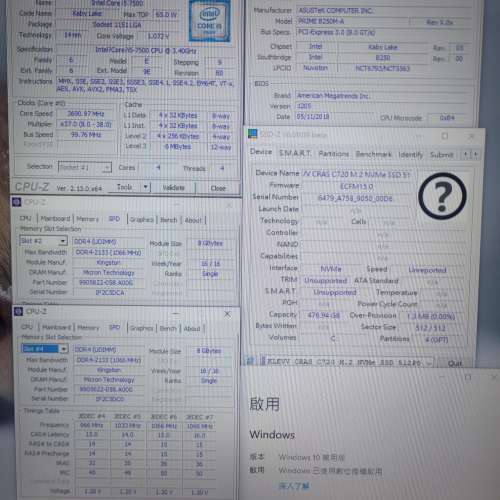
Task: Click the small icon left of the SSD-Z drive selector
Action: (249, 361)
